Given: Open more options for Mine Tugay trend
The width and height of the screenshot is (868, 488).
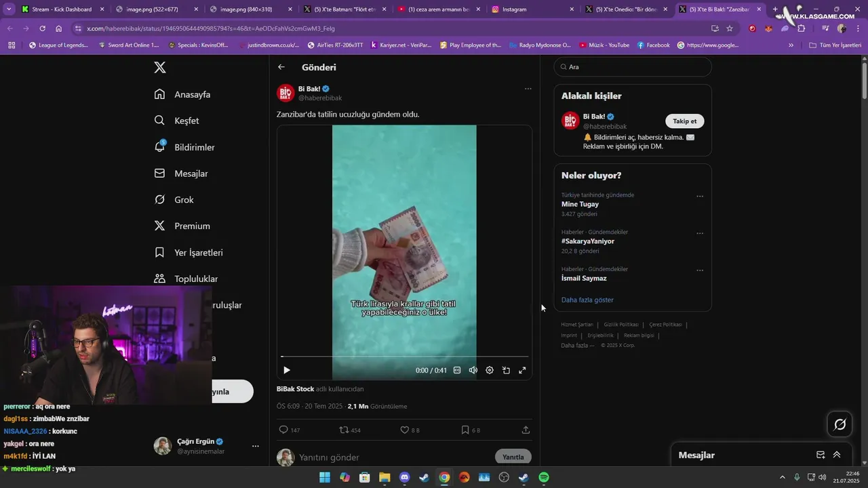Looking at the screenshot, I should coord(700,197).
